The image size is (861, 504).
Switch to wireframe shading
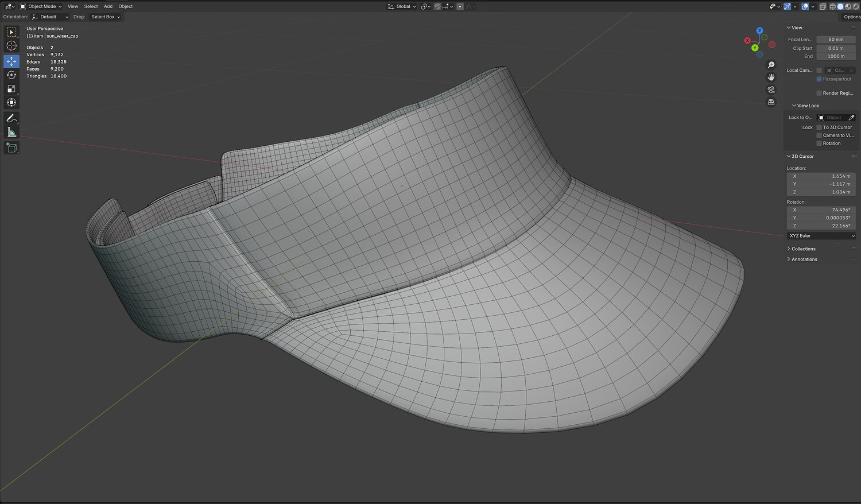[x=832, y=6]
